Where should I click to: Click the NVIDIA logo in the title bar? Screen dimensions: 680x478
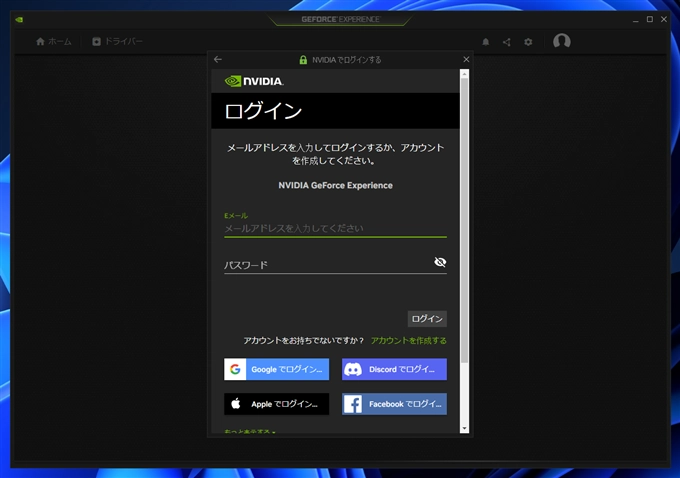[19, 20]
